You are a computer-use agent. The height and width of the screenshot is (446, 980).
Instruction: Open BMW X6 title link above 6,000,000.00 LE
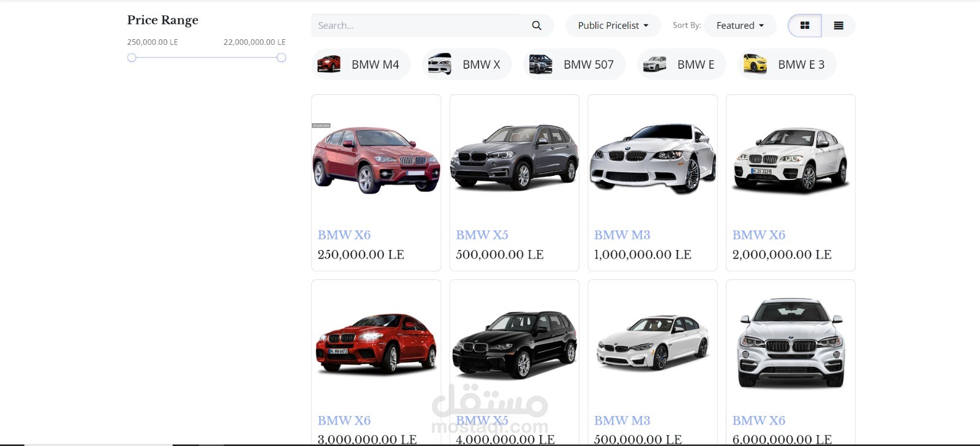point(759,420)
